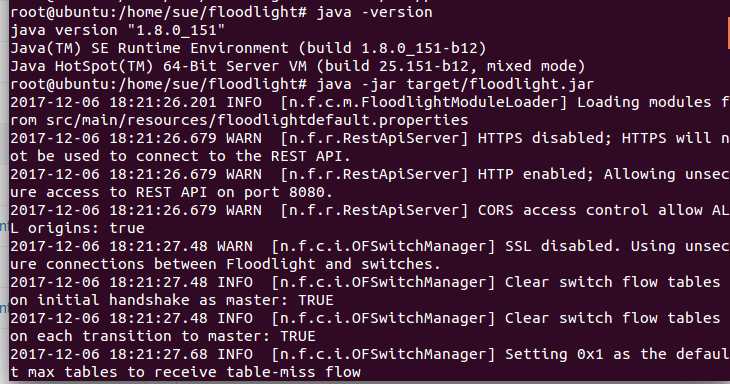Viewport: 730px width, 384px height.
Task: Click the 'java -jar target/floodlight.jar' command
Action: (x=455, y=84)
